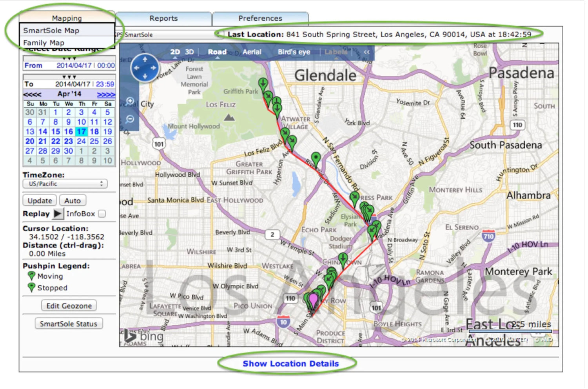The image size is (588, 389).
Task: Click the map pan compass control
Action: 145,68
